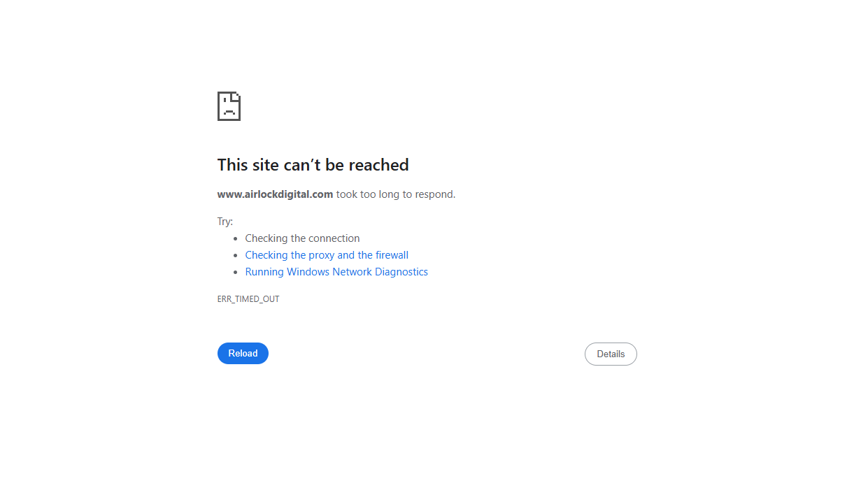Viewport: 854px width, 504px height.
Task: Click the heading This site can't be reached
Action: click(x=313, y=165)
